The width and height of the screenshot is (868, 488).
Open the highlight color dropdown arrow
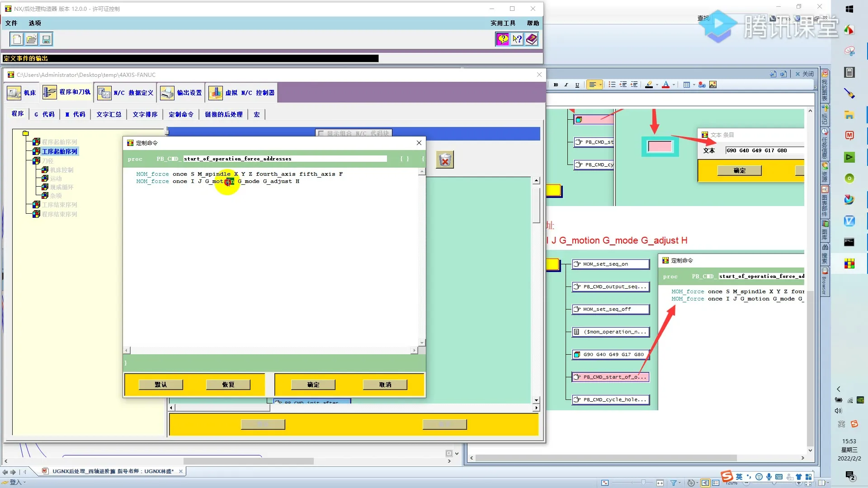click(657, 84)
